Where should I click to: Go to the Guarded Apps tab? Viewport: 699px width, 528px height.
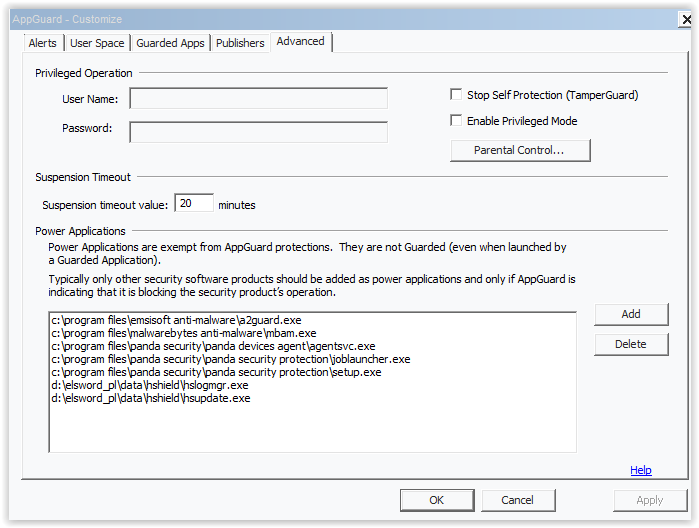[170, 43]
